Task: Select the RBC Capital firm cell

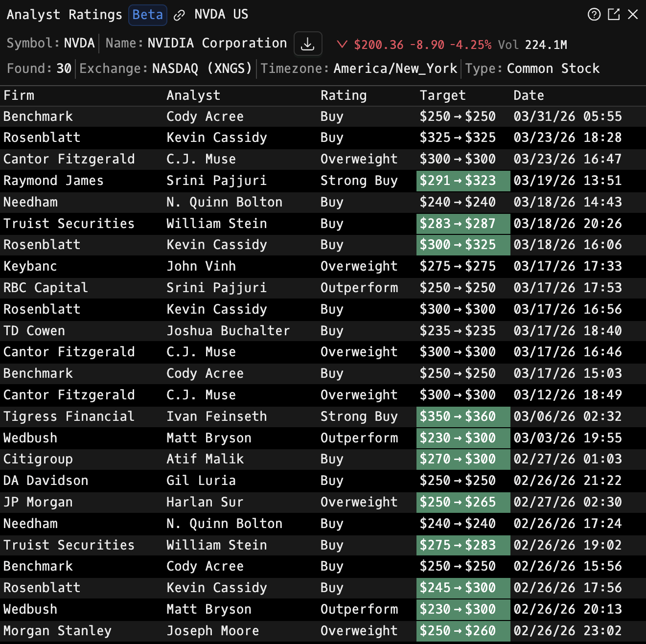Action: 46,288
